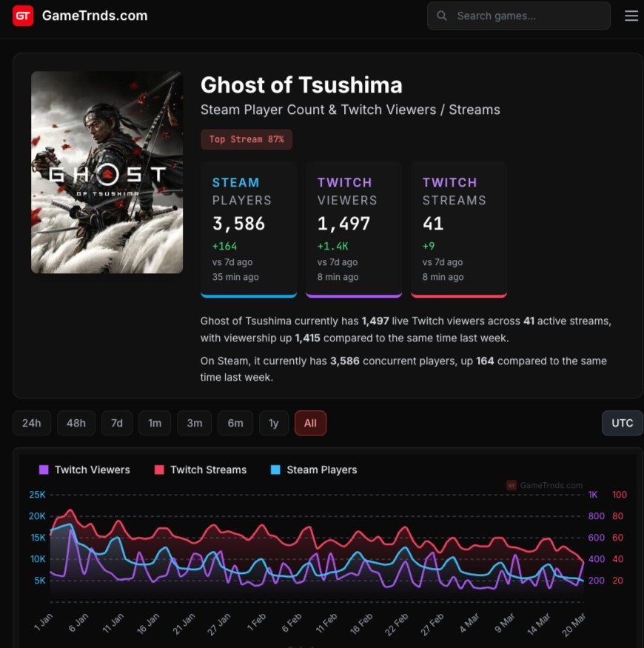Open the hamburger menu icon
644x648 pixels.
point(631,16)
